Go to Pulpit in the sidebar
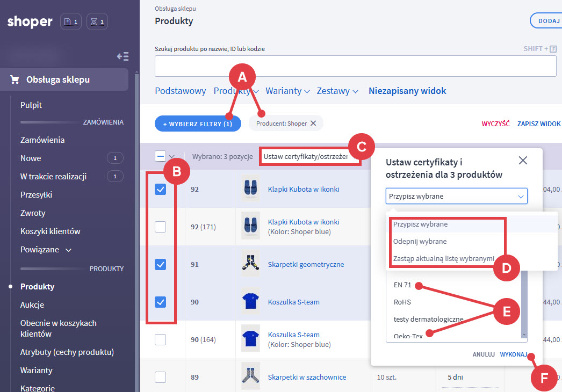Image resolution: width=562 pixels, height=392 pixels. (x=31, y=105)
